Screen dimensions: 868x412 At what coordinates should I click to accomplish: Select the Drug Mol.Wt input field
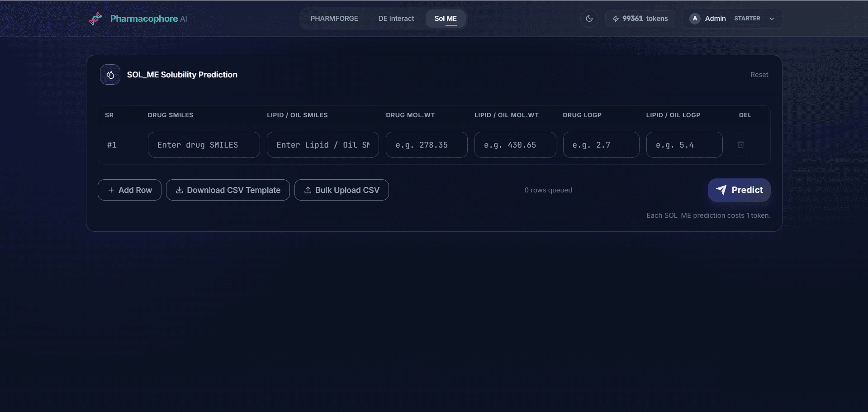click(426, 144)
